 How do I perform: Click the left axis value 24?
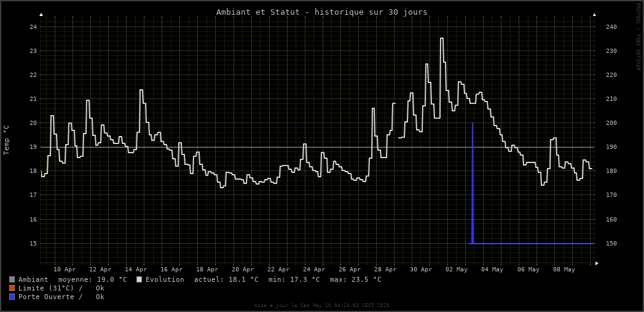tap(33, 26)
